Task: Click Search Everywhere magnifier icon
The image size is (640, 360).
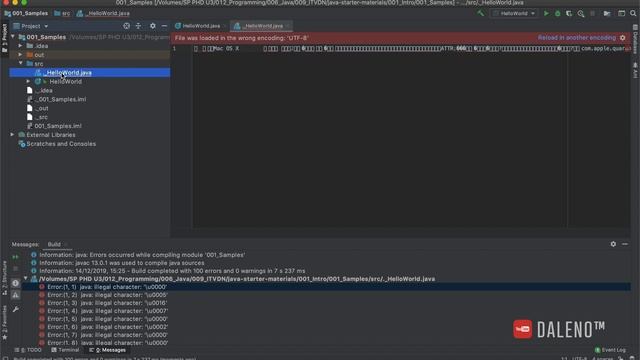Action: (x=633, y=13)
